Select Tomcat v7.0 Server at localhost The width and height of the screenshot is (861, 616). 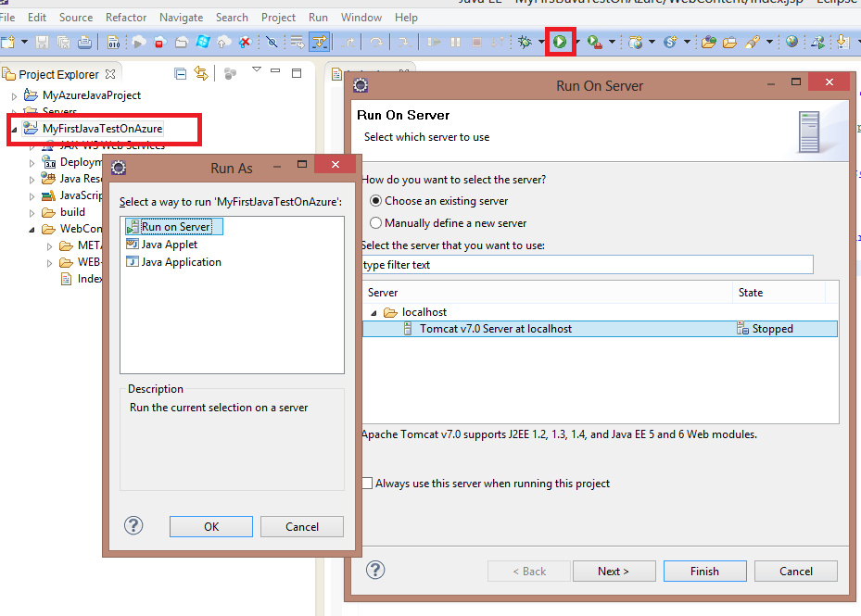click(495, 329)
